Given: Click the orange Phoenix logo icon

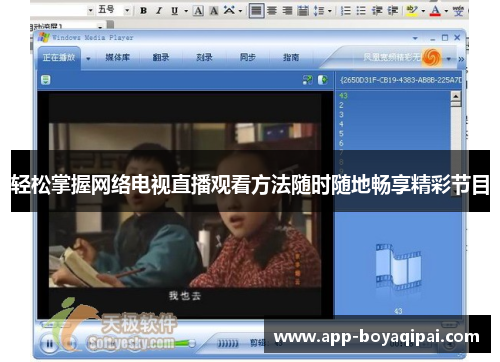Looking at the screenshot, I should pyautogui.click(x=431, y=57).
